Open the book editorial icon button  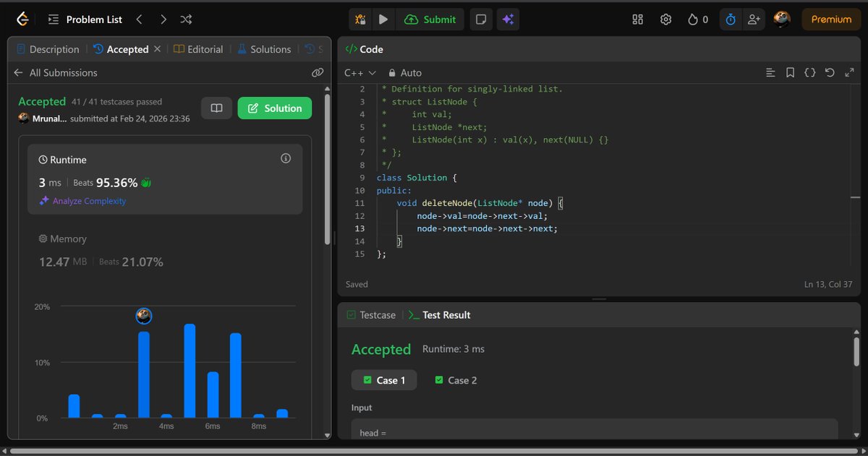(x=216, y=108)
